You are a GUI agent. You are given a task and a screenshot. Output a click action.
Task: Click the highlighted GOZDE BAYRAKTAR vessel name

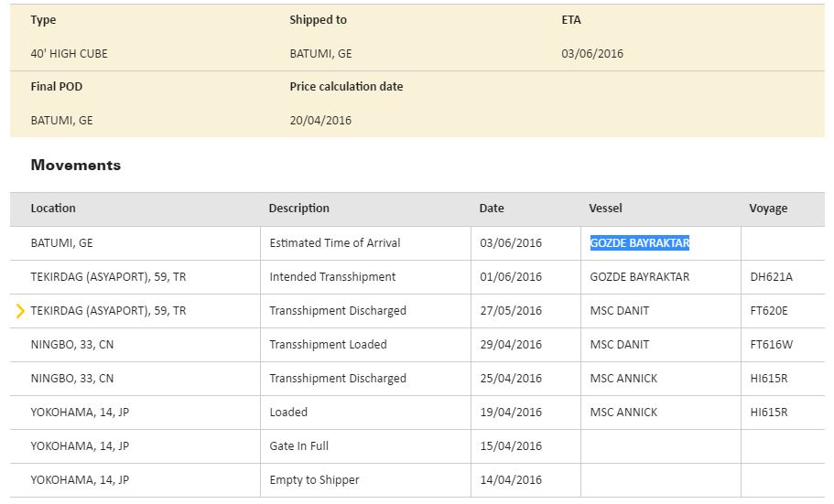[x=639, y=243]
